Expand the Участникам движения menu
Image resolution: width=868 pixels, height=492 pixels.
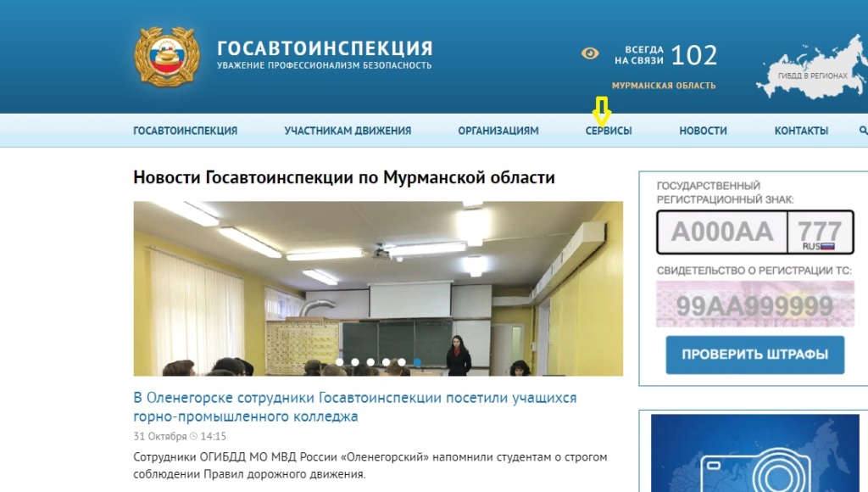point(348,131)
